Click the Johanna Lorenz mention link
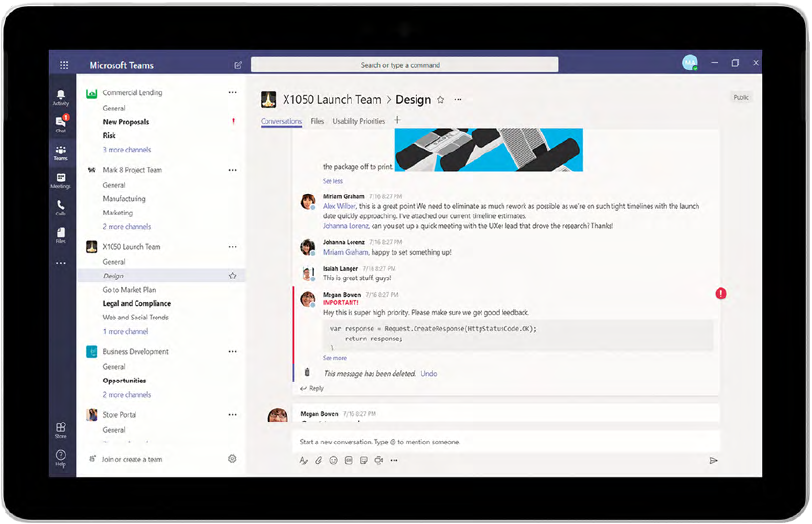 click(346, 226)
